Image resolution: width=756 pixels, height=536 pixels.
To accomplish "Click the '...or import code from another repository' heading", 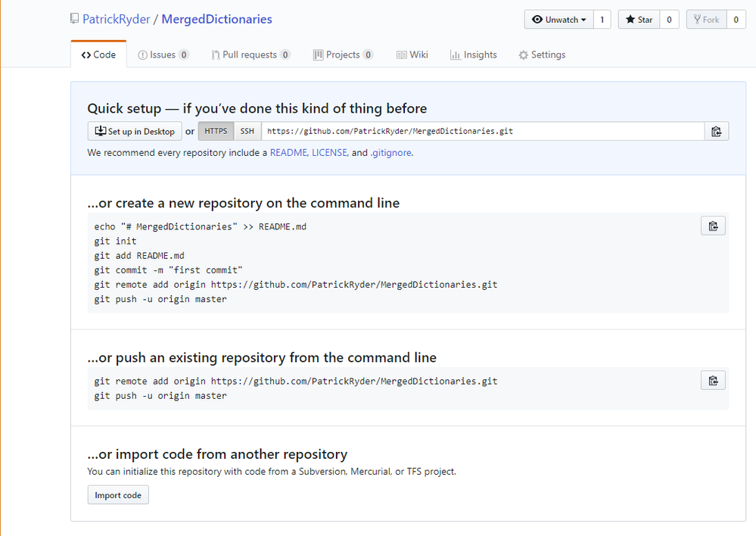I will pos(217,454).
